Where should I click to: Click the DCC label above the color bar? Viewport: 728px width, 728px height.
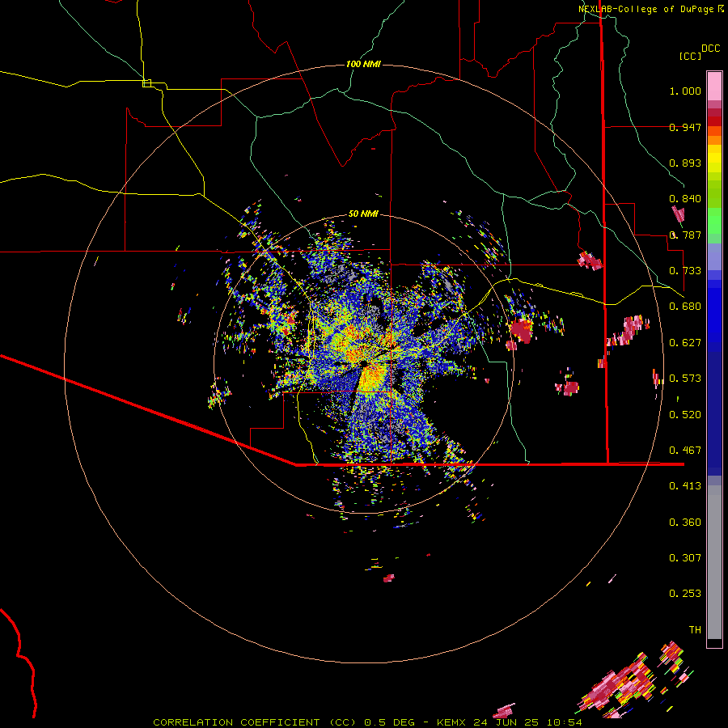pos(711,49)
